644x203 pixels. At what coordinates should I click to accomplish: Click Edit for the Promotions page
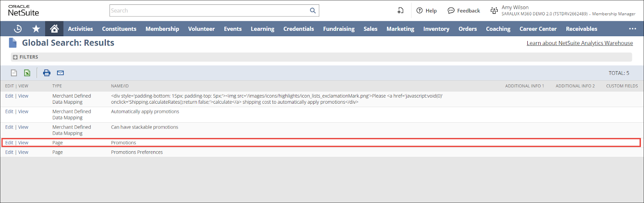pos(9,143)
